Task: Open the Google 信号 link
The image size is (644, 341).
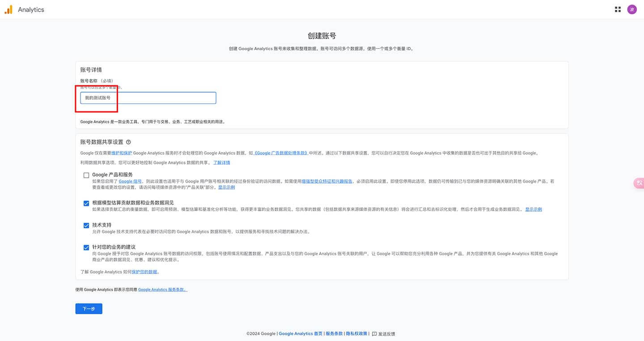Action: pyautogui.click(x=130, y=182)
